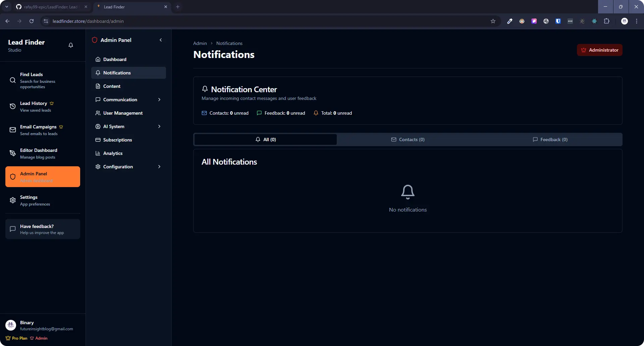Open a new browser tab
Viewport: 644px width, 346px height.
coord(178,7)
